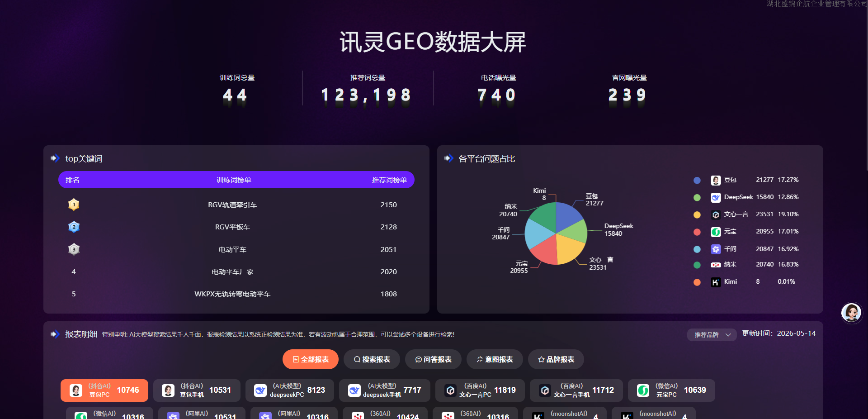
Task: Click the floating assistant avatar icon
Action: coord(851,312)
